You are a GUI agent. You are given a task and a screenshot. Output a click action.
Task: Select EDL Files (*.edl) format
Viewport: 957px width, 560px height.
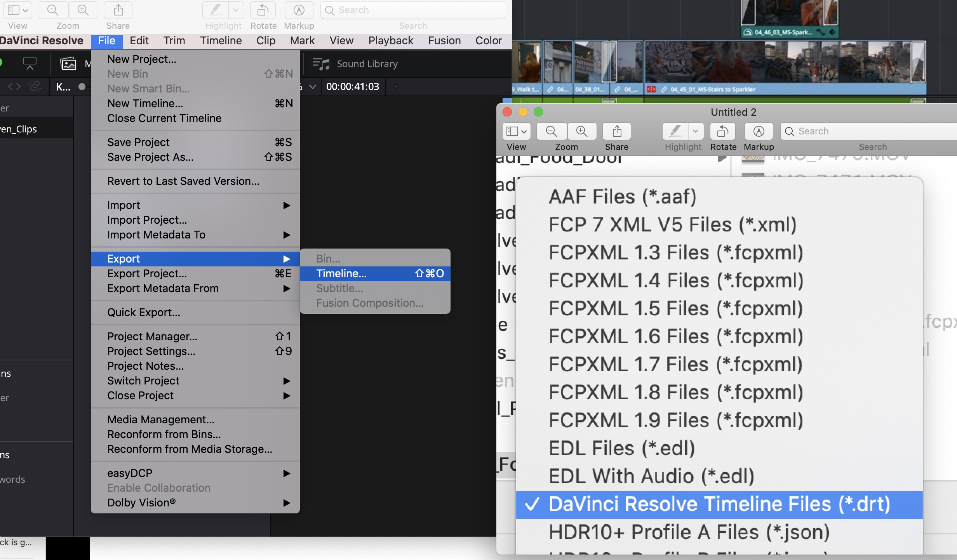pos(719,448)
